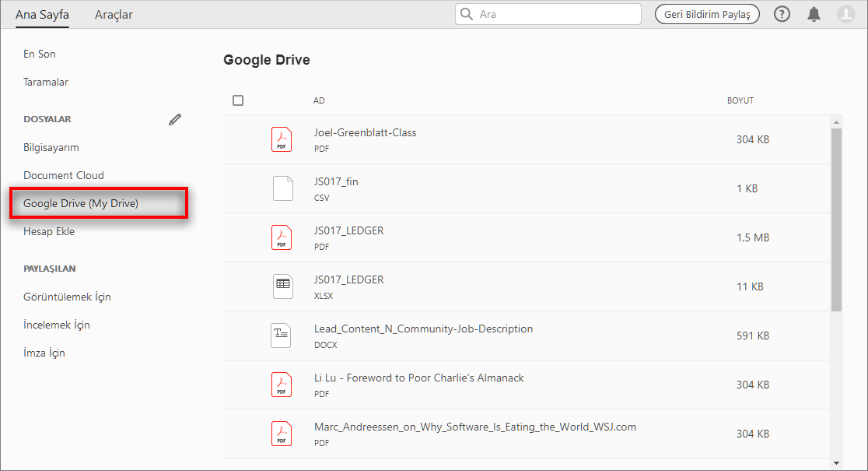The height and width of the screenshot is (471, 868).
Task: Click the Geri Bildirim Paylaş button
Action: click(x=707, y=14)
